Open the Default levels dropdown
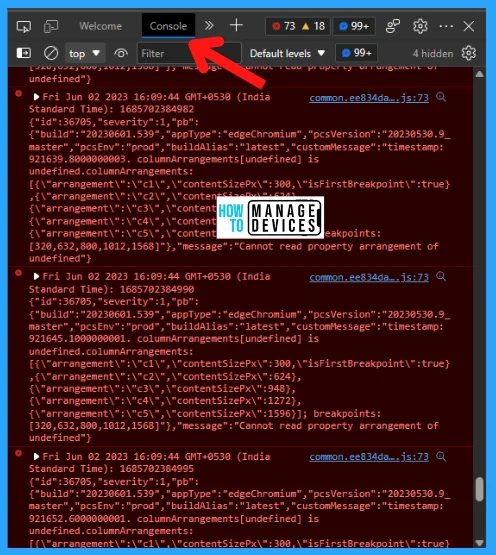This screenshot has width=496, height=555. coord(287,53)
